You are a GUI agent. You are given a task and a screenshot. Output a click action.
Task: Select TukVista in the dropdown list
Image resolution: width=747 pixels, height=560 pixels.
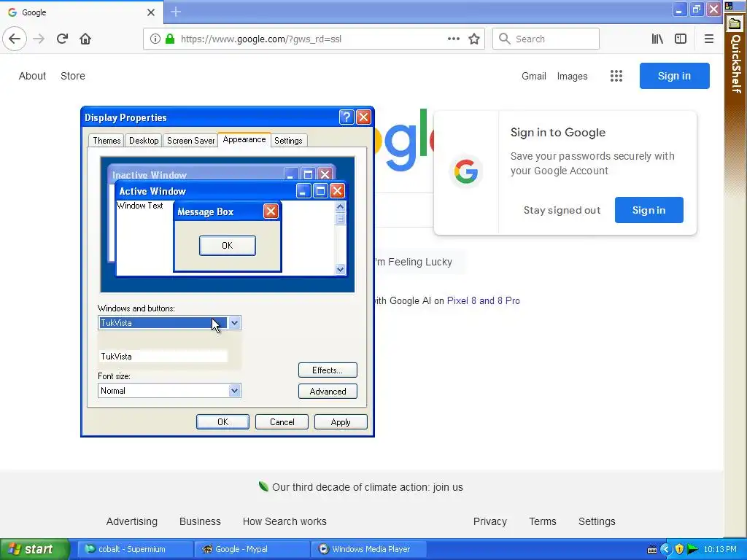(163, 356)
